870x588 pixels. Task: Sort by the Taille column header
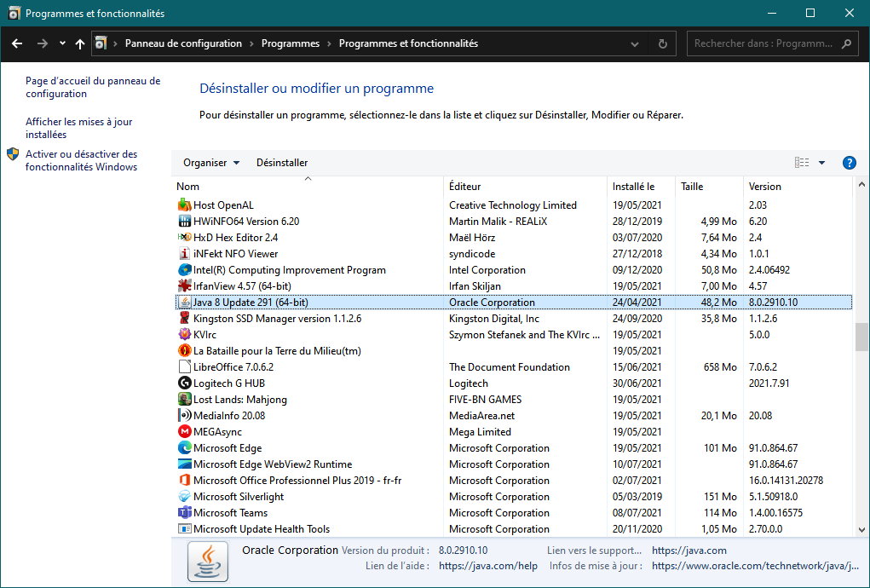[x=709, y=187]
